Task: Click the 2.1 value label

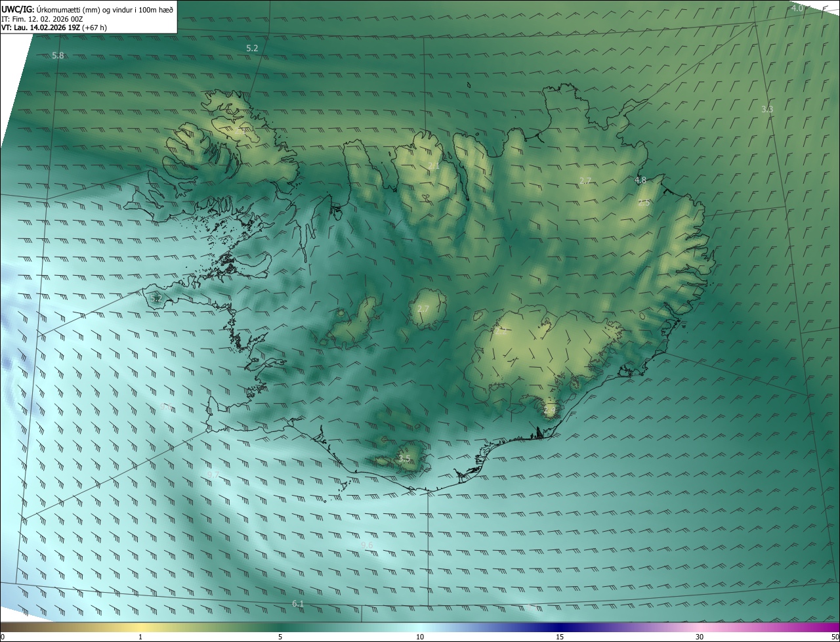Action: pyautogui.click(x=434, y=165)
